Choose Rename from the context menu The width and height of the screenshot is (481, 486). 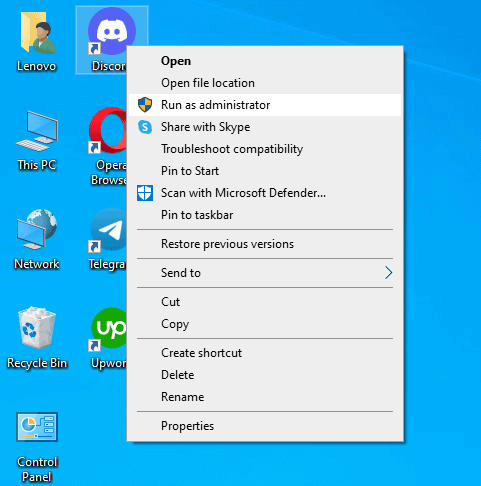265,397
